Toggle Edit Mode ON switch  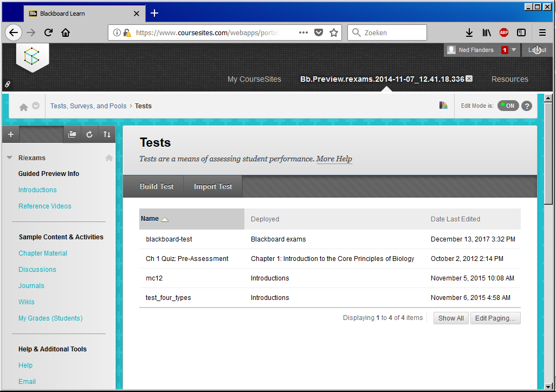[508, 106]
